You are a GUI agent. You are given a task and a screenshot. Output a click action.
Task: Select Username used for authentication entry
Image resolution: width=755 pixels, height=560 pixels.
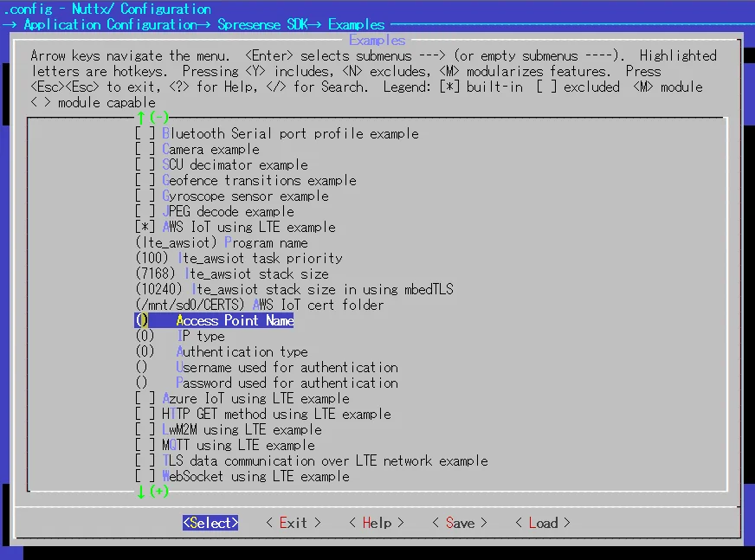tap(267, 367)
